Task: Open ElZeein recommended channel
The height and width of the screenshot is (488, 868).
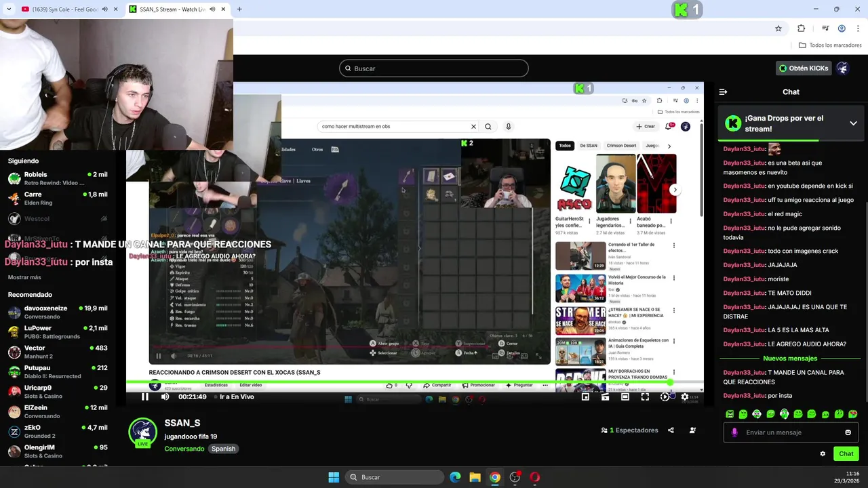Action: coord(58,411)
